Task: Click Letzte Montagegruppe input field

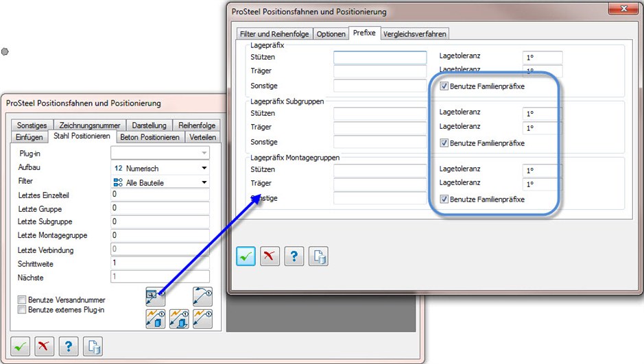Action: coord(160,235)
